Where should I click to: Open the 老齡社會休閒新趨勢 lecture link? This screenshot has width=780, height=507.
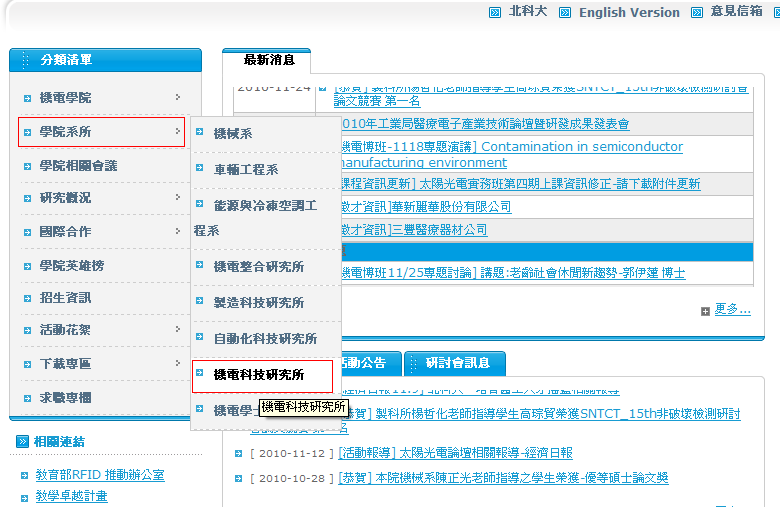pyautogui.click(x=513, y=273)
